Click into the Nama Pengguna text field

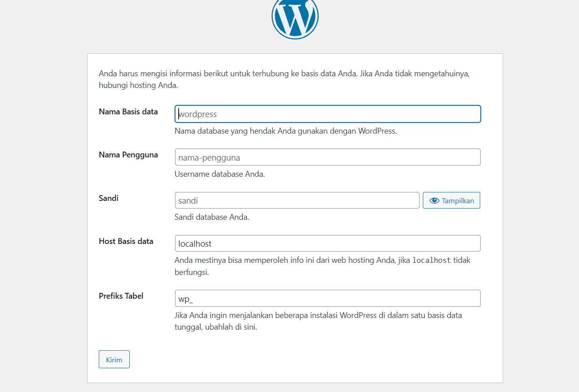point(328,157)
